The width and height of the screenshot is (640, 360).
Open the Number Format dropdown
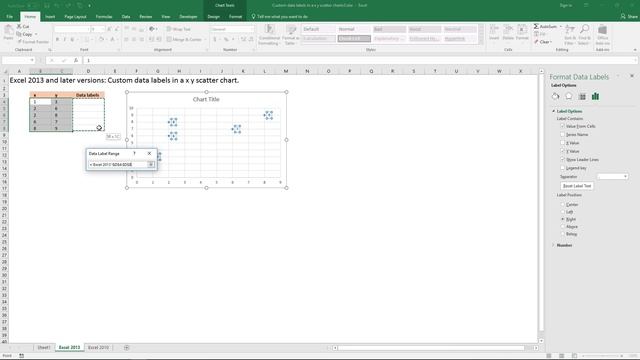coord(251,29)
